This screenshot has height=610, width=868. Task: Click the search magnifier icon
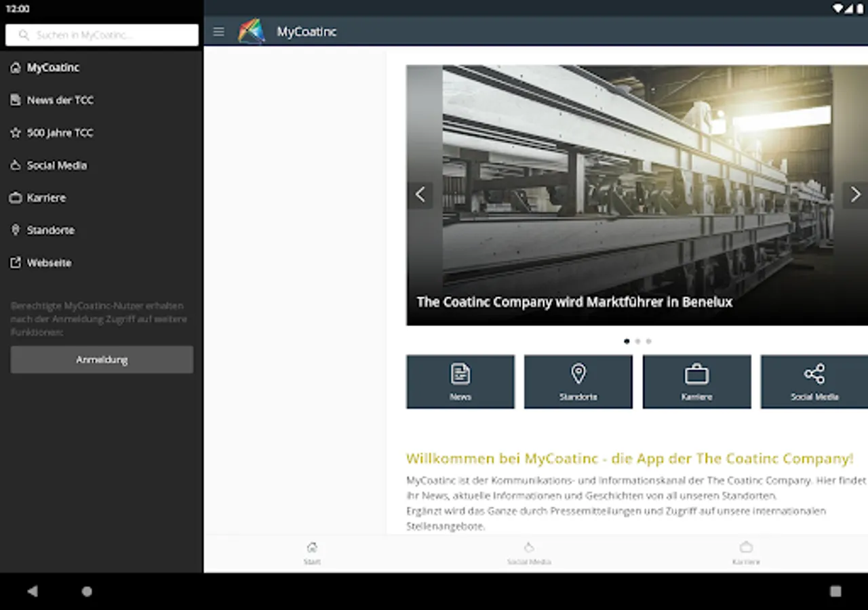(x=24, y=35)
